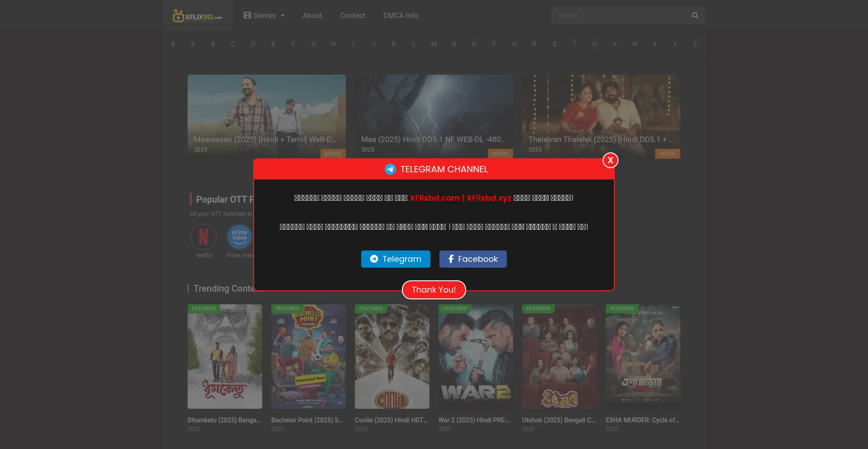Open ESHA MURDER poster
This screenshot has width=868, height=449.
tap(643, 356)
